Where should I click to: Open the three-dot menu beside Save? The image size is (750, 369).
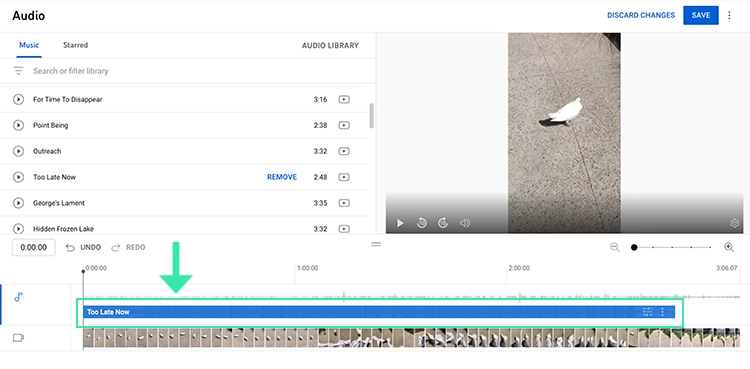click(x=729, y=15)
